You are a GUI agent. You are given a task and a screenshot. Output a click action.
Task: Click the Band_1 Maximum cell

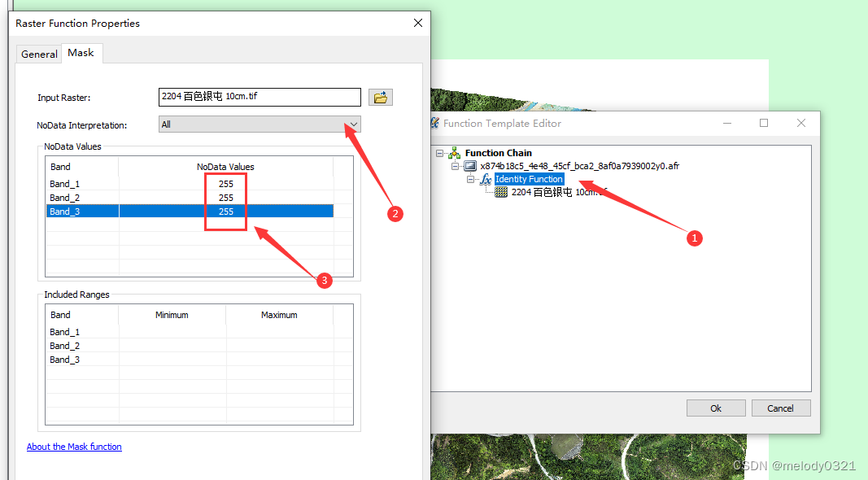click(x=280, y=332)
